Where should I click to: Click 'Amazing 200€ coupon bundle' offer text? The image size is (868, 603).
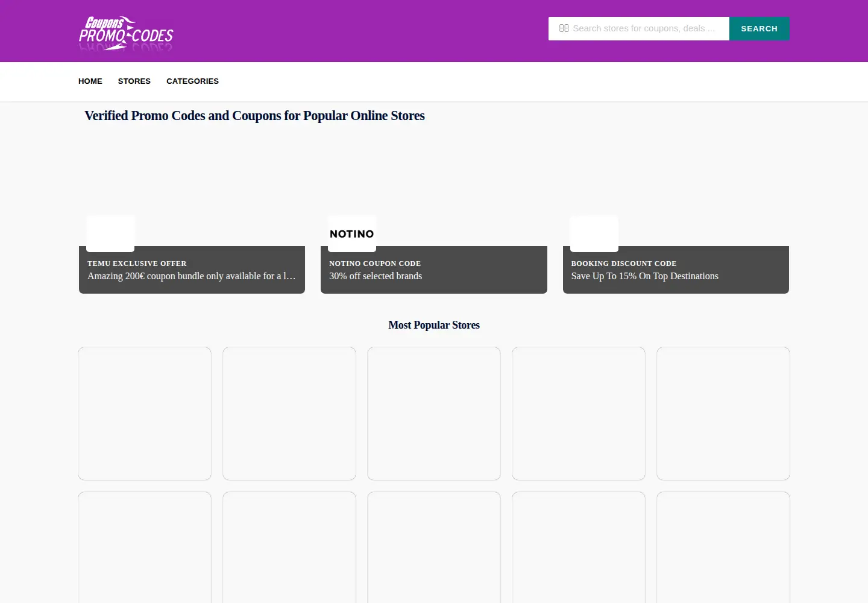pyautogui.click(x=192, y=276)
